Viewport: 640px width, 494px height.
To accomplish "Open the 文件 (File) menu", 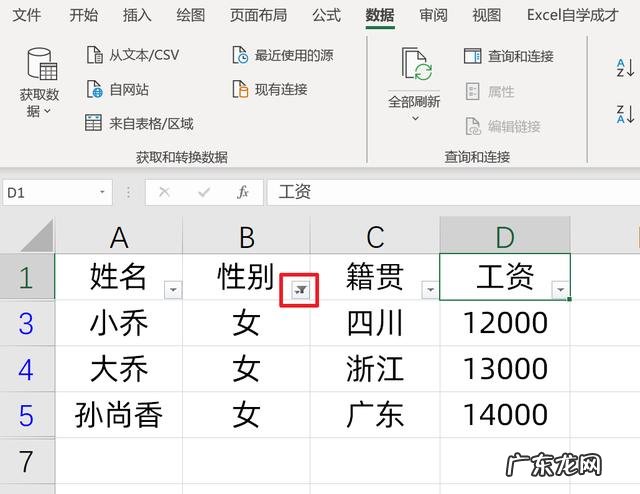I will pos(27,15).
